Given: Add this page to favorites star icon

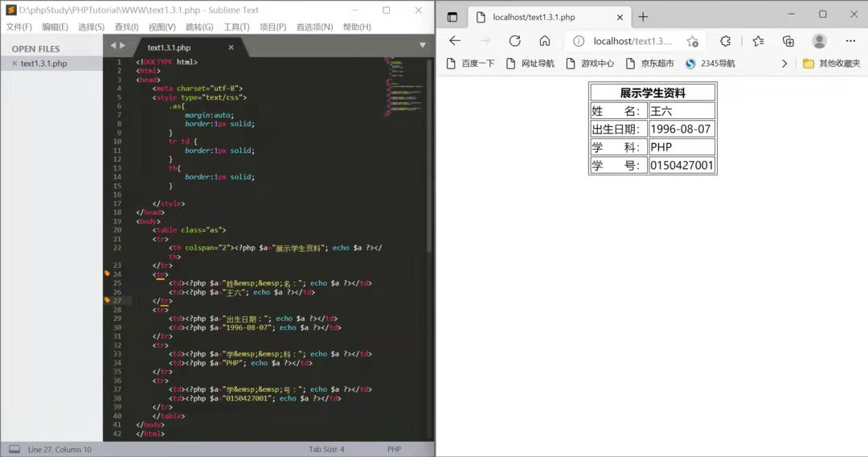Looking at the screenshot, I should (693, 42).
